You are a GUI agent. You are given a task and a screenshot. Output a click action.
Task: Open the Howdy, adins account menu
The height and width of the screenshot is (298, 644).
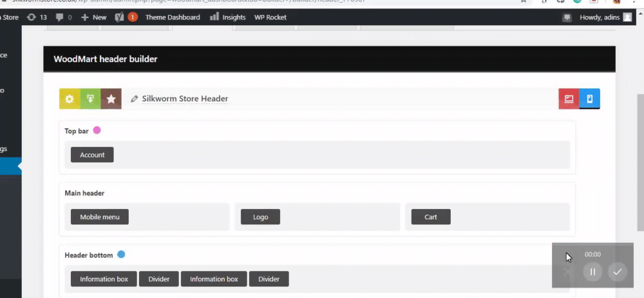605,17
